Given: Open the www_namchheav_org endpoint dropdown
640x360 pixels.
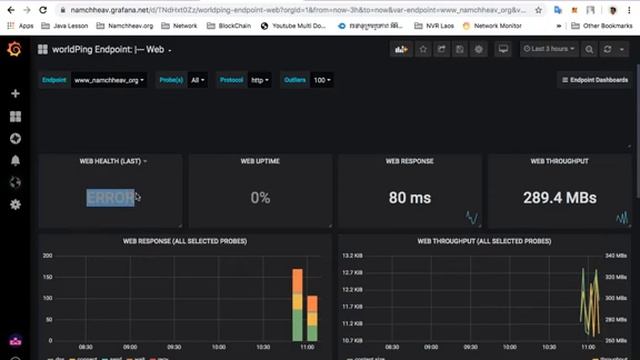Looking at the screenshot, I should click(109, 80).
